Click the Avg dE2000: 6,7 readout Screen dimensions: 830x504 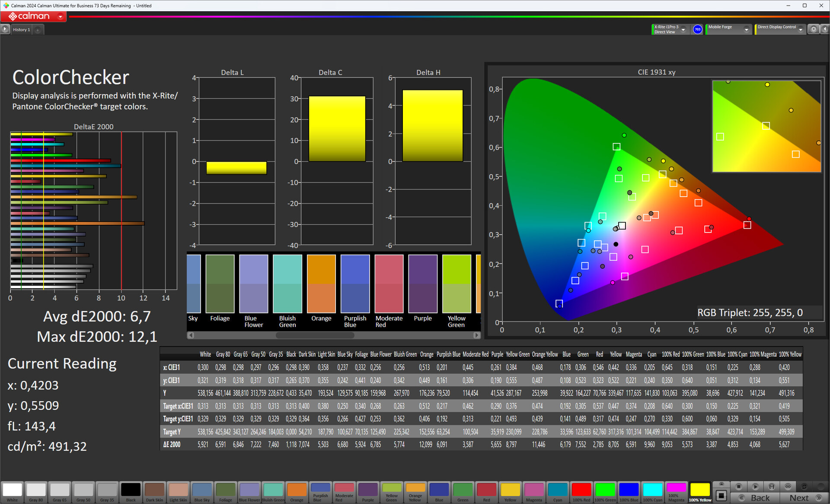[97, 316]
